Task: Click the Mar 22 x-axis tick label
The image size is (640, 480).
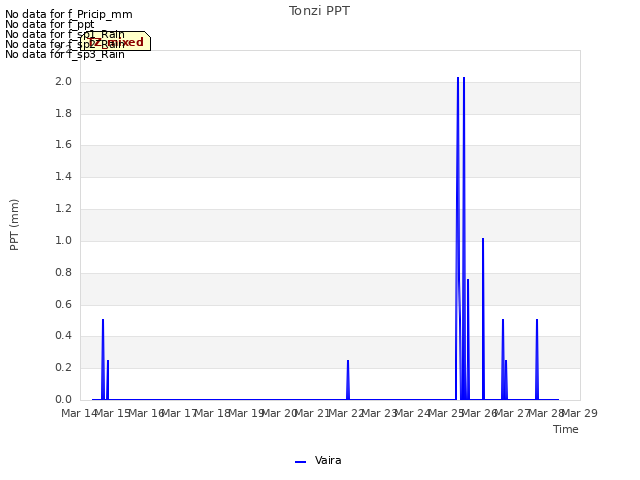Action: pos(346,413)
